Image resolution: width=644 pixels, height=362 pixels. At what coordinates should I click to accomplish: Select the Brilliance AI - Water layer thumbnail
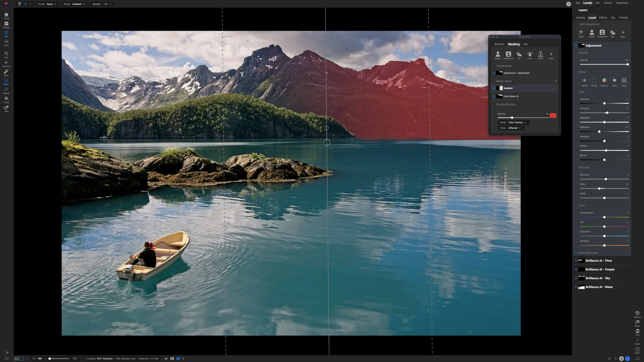581,287
